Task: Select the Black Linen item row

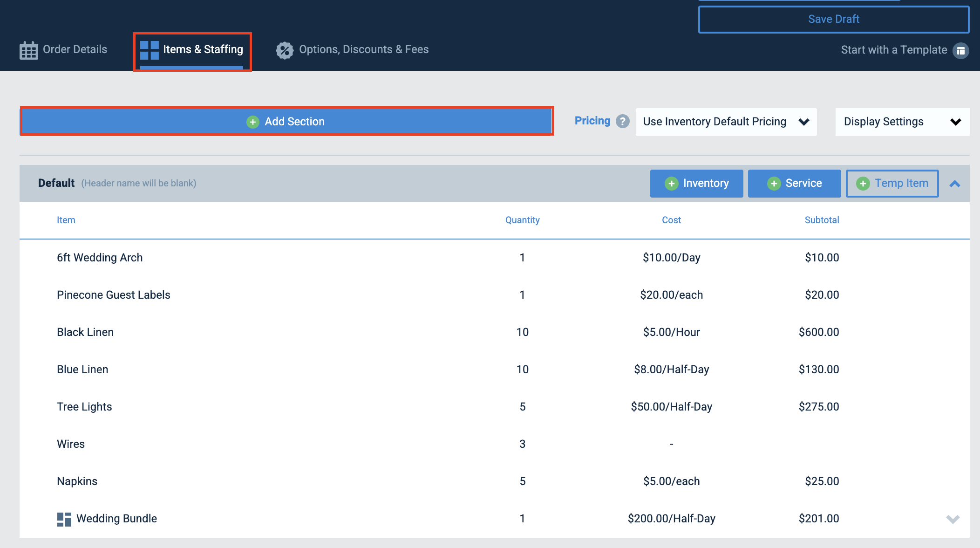Action: click(x=495, y=332)
